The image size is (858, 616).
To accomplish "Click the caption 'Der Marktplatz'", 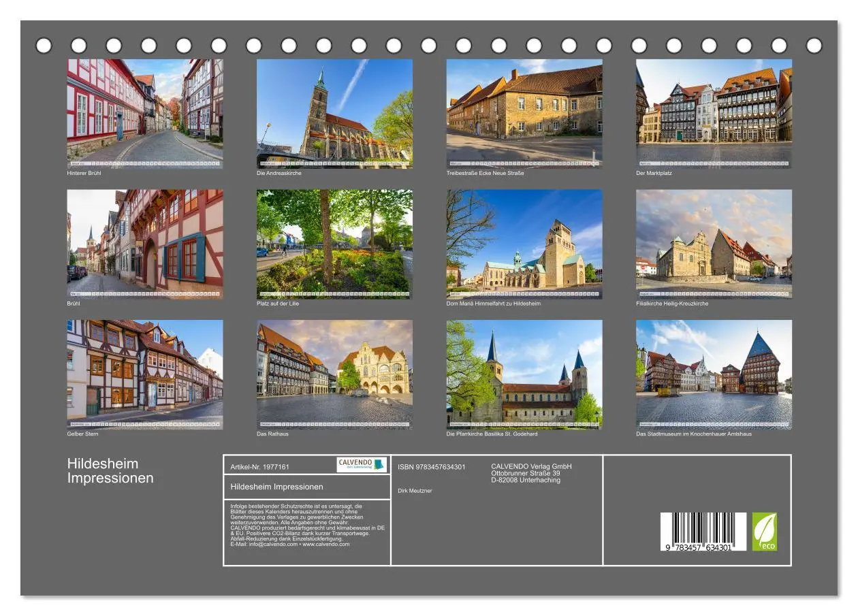I will click(654, 173).
